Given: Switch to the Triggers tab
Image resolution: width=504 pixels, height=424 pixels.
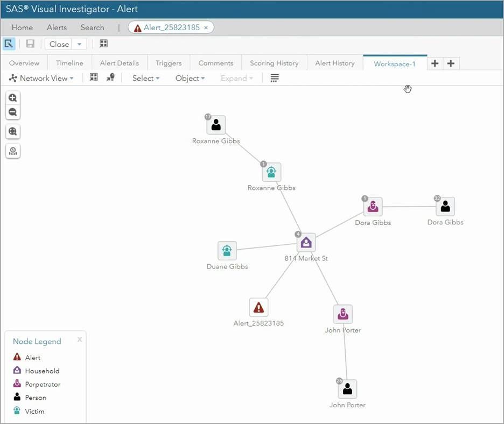Looking at the screenshot, I should (x=169, y=63).
